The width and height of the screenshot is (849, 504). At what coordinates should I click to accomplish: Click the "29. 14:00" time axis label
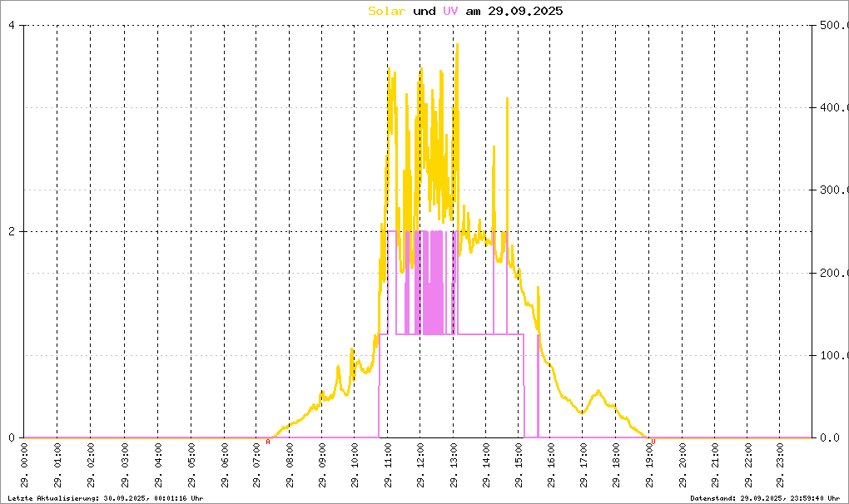pyautogui.click(x=486, y=466)
